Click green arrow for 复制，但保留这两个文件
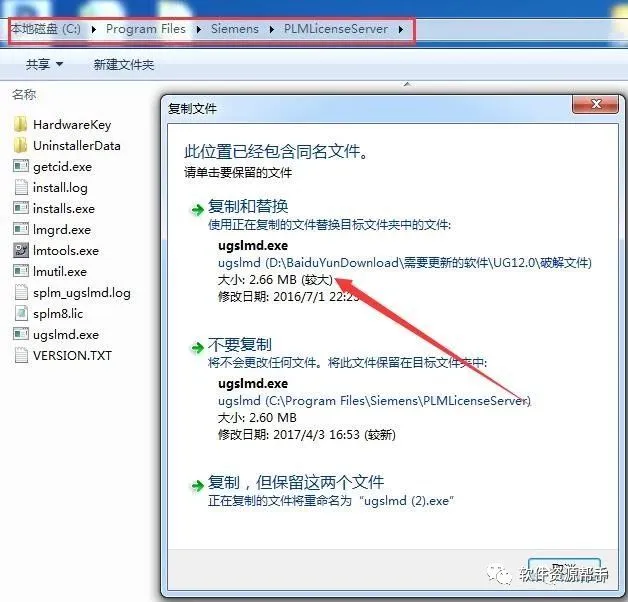This screenshot has height=602, width=628. (197, 486)
